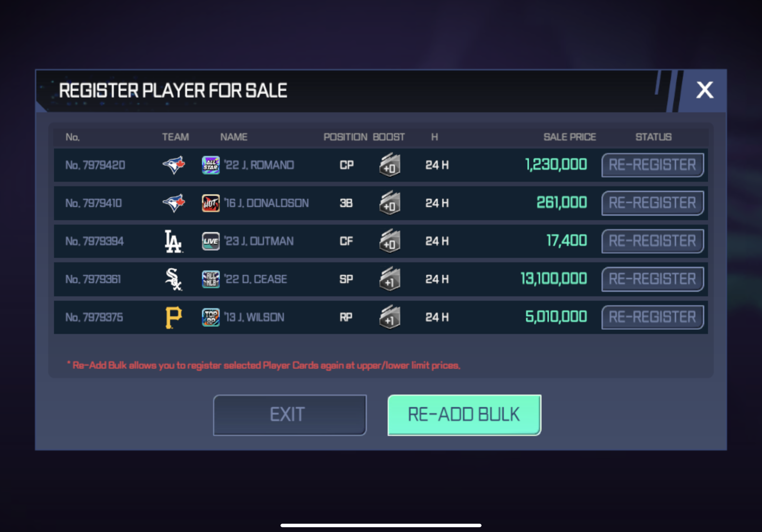The image size is (762, 532).
Task: Click the All Star card badge for Romano
Action: pyautogui.click(x=211, y=165)
